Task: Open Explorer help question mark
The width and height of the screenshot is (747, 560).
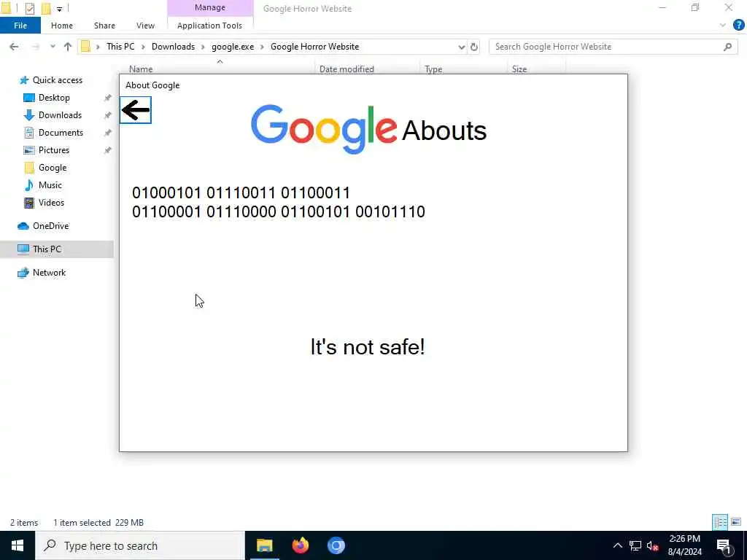Action: pos(738,26)
